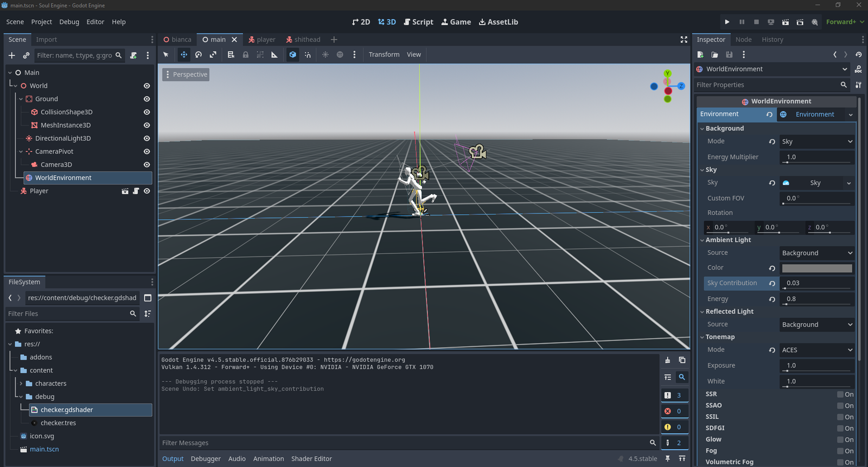Image resolution: width=868 pixels, height=467 pixels.
Task: Click the clear output icon in bottom panel
Action: click(668, 360)
